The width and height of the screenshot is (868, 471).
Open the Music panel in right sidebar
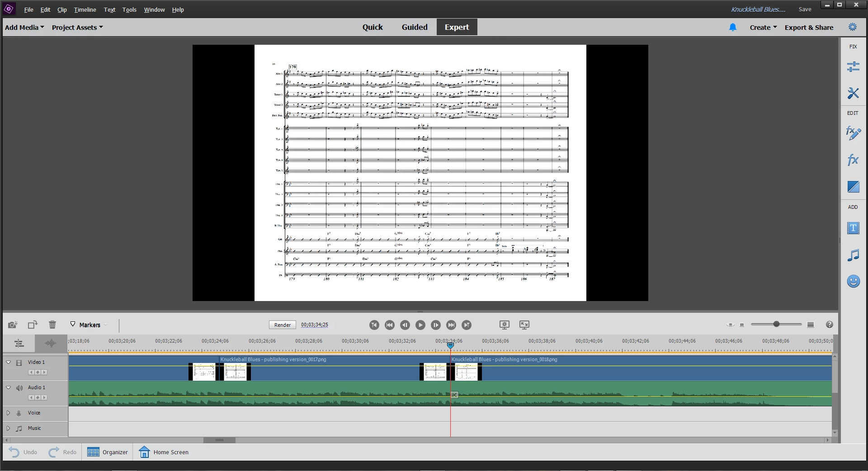(x=853, y=255)
